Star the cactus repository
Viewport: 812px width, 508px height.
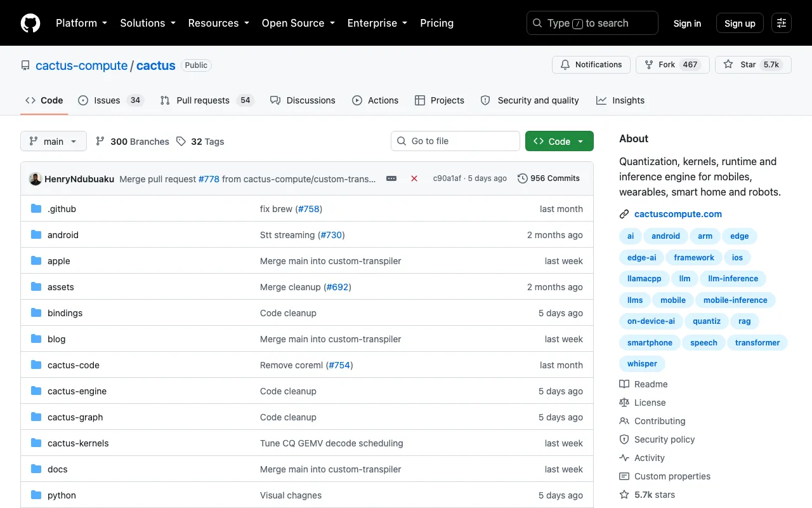[x=753, y=65]
